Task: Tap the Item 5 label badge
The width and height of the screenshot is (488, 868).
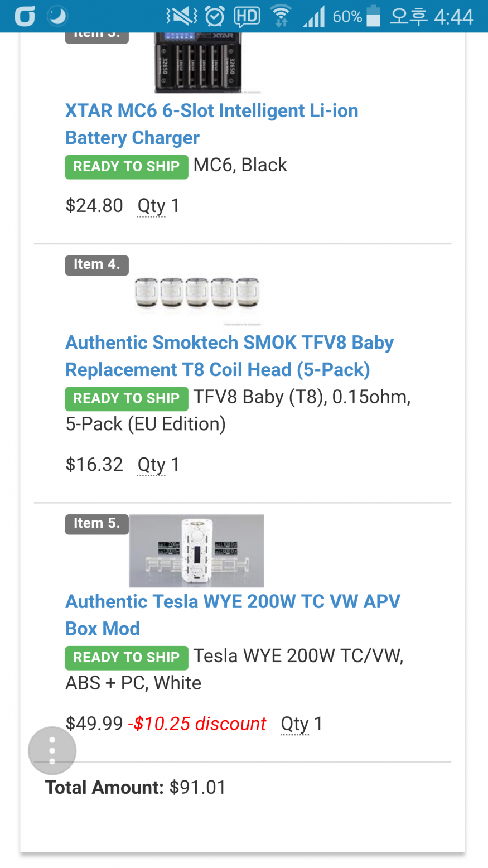Action: (x=96, y=523)
